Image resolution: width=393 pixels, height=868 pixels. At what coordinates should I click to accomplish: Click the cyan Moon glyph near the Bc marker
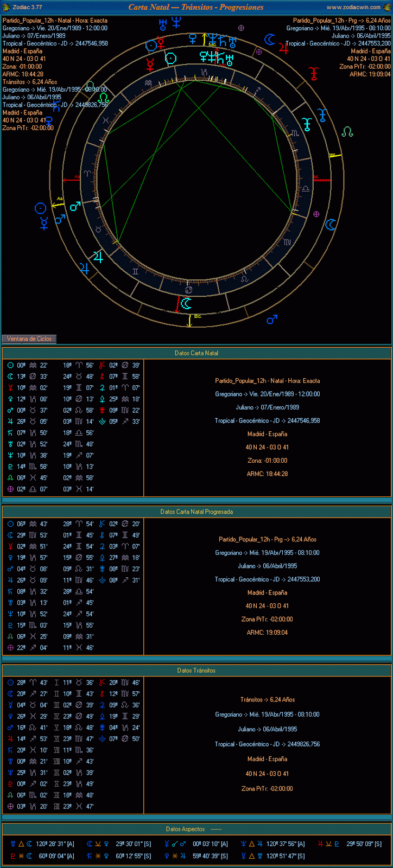click(x=186, y=303)
